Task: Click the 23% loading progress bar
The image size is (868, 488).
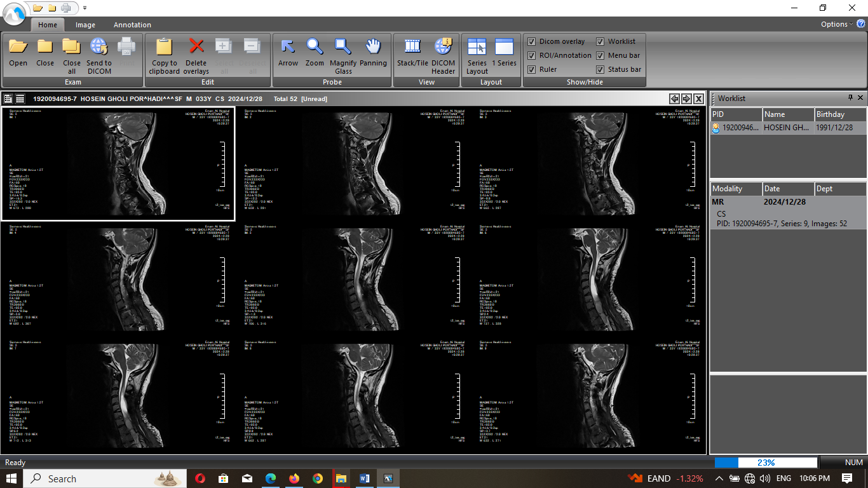Action: click(766, 463)
